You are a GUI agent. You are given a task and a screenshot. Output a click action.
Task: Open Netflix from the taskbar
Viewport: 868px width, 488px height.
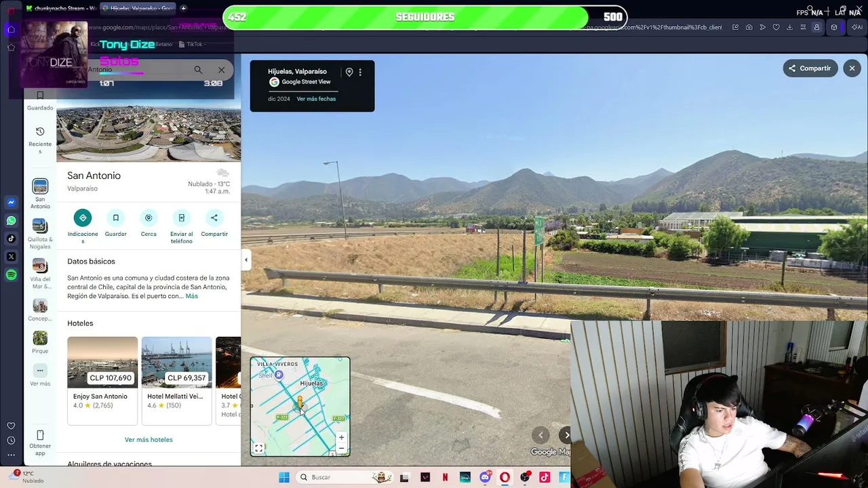point(445,477)
